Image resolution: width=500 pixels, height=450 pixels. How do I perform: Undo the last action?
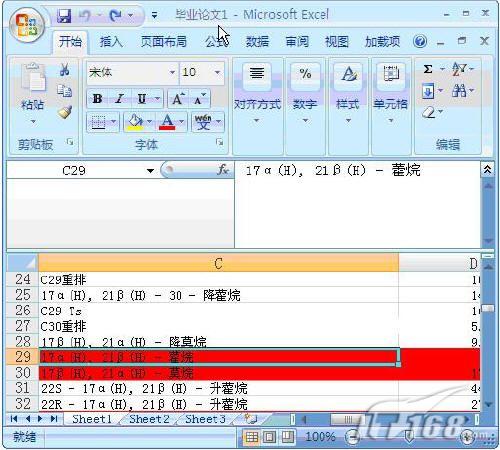(85, 15)
